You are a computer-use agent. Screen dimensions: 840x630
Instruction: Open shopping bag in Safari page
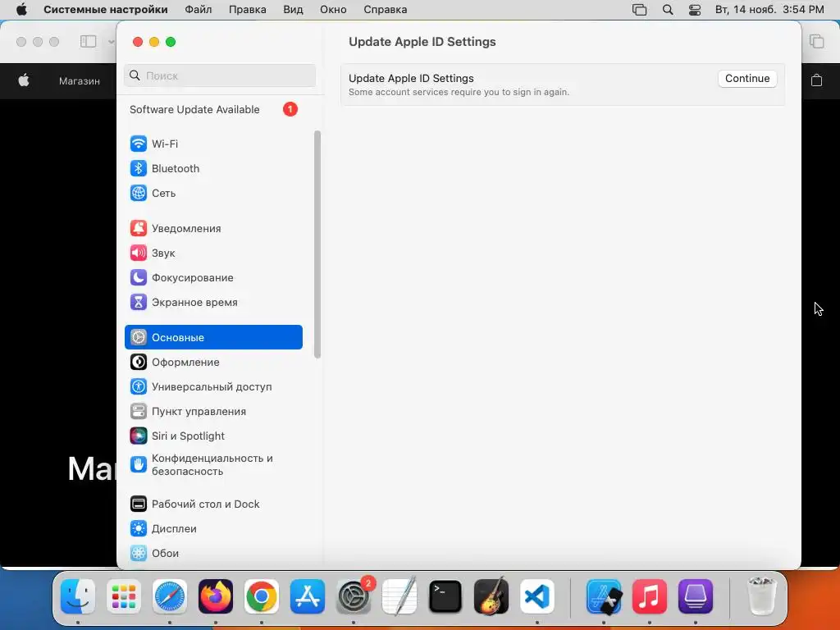[x=816, y=80]
